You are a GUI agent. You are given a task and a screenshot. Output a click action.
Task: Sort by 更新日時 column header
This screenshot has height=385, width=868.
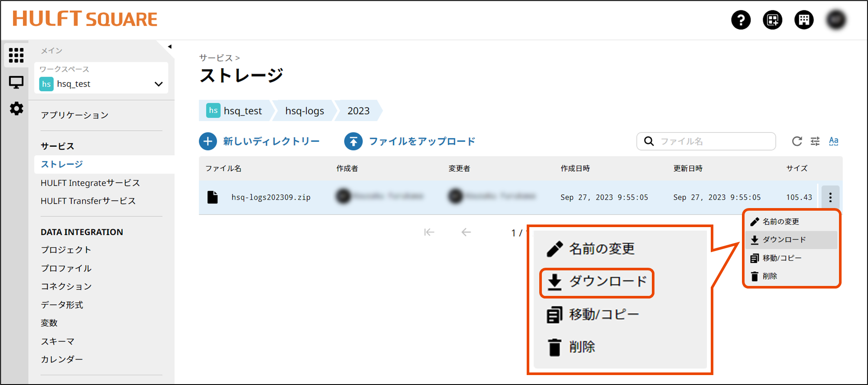(x=688, y=168)
